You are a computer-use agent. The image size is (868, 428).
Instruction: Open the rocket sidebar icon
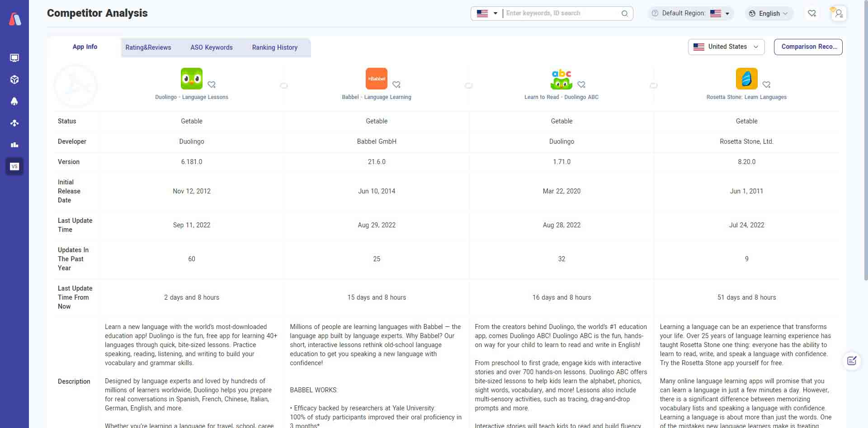(14, 101)
